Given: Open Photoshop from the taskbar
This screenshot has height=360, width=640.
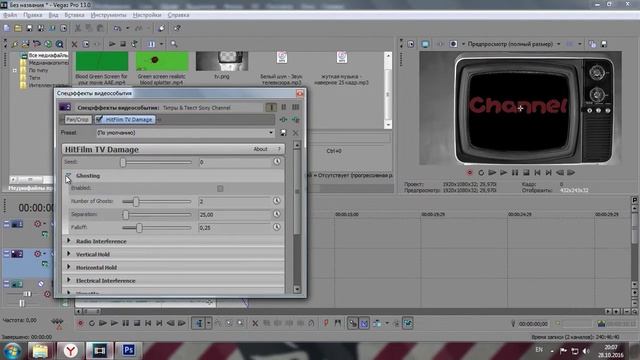Looking at the screenshot, I should [129, 350].
